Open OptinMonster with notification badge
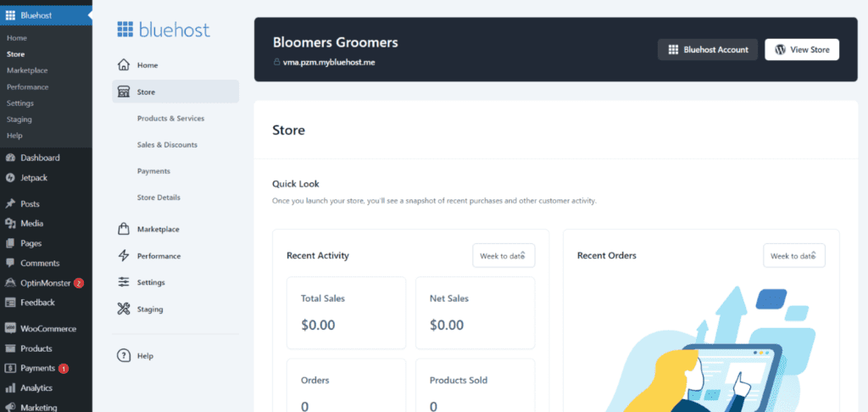This screenshot has height=412, width=868. point(46,283)
